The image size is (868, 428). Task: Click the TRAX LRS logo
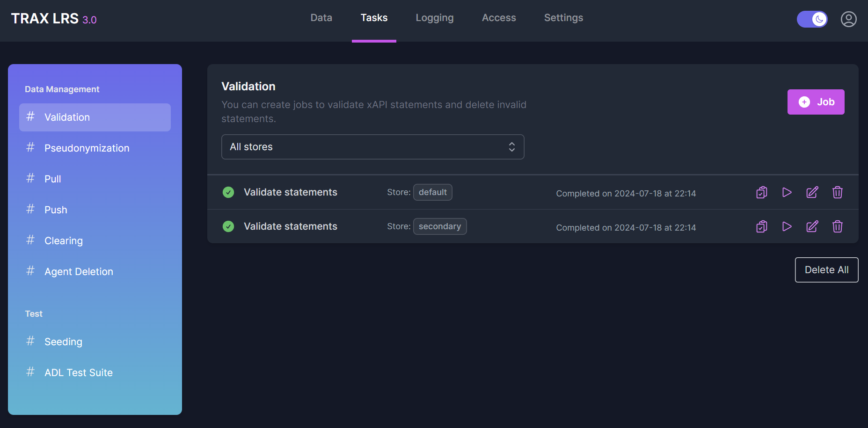[x=53, y=19]
